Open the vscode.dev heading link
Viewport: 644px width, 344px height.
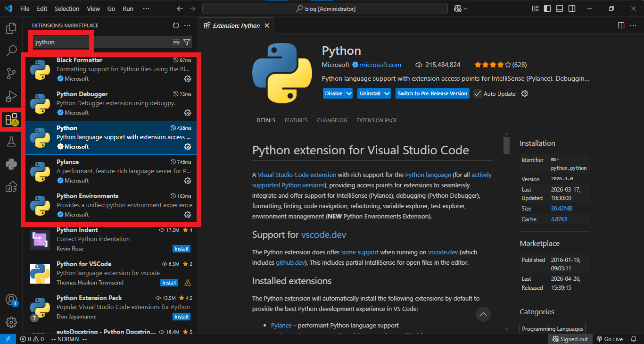pos(324,235)
